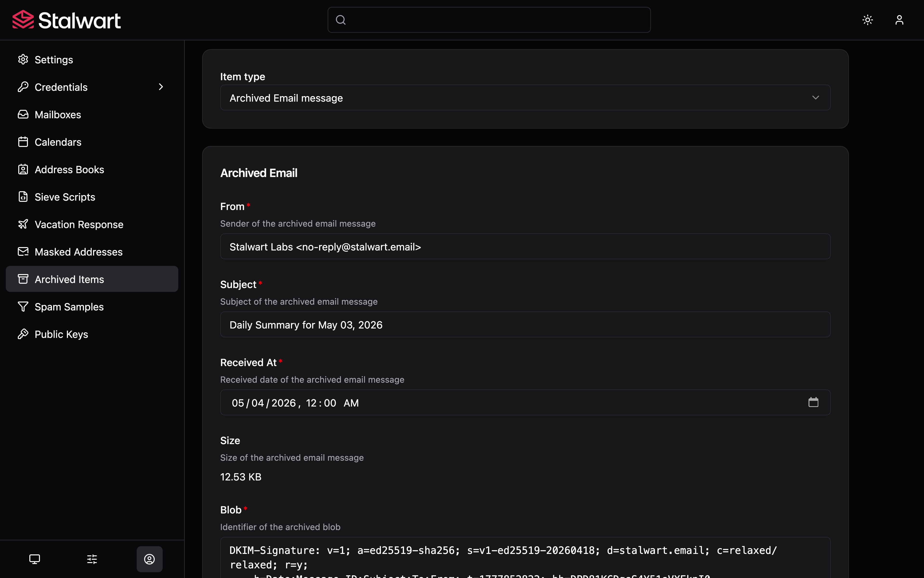Expand the Credentials submenu chevron
This screenshot has height=578, width=924.
(161, 87)
